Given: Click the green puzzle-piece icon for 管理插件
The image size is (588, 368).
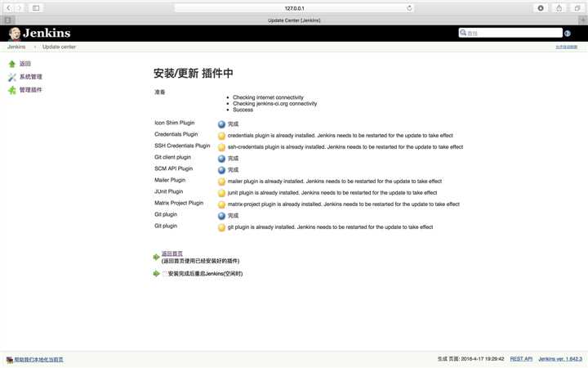Looking at the screenshot, I should 12,90.
